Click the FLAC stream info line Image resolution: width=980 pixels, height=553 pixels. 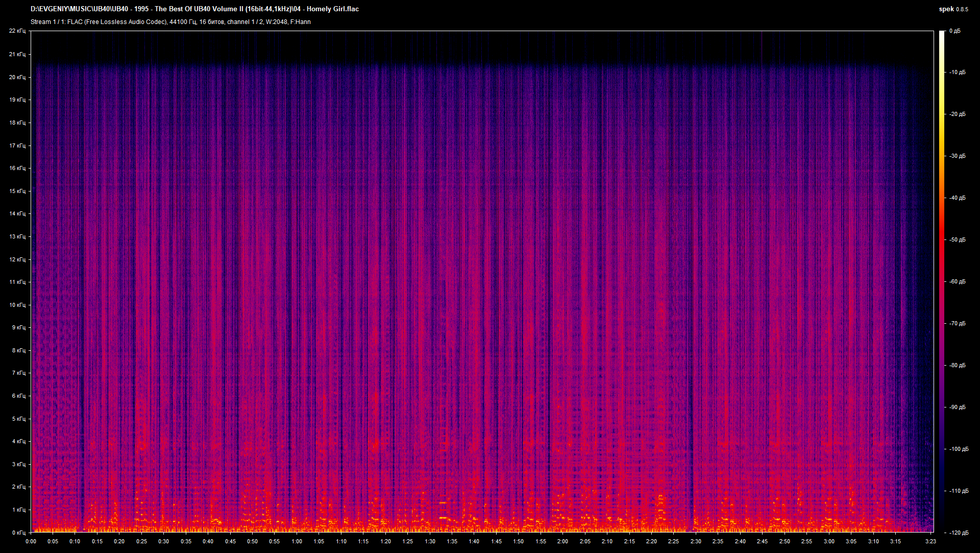(170, 22)
